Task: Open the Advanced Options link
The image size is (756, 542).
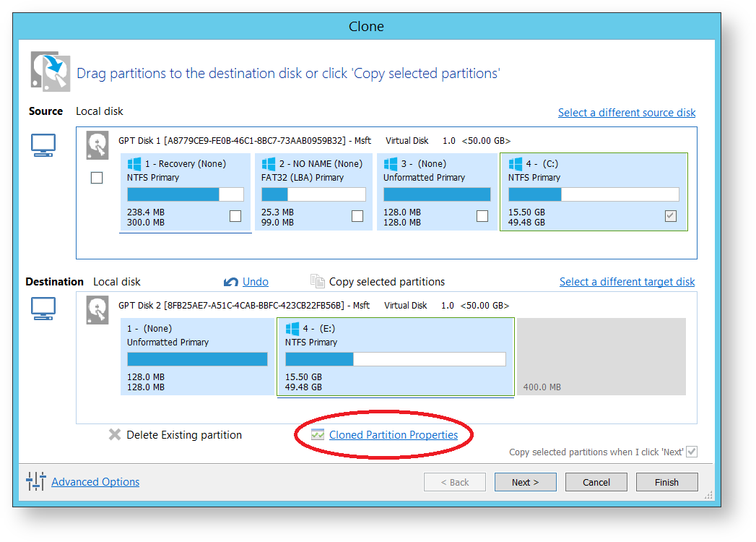Action: 95,482
